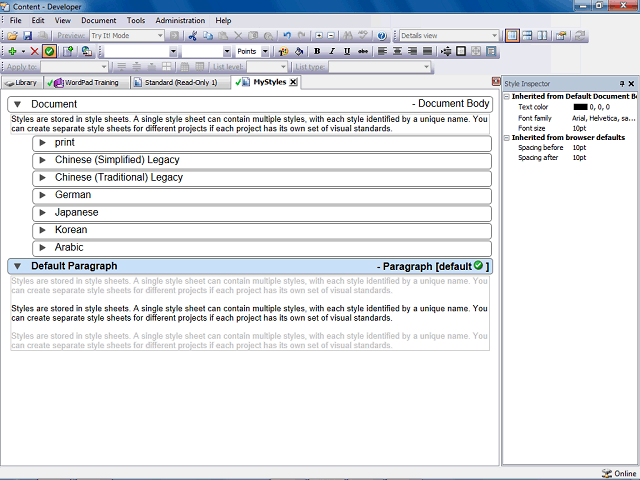Close the MyStyles tab
The width and height of the screenshot is (640, 480).
pyautogui.click(x=293, y=82)
